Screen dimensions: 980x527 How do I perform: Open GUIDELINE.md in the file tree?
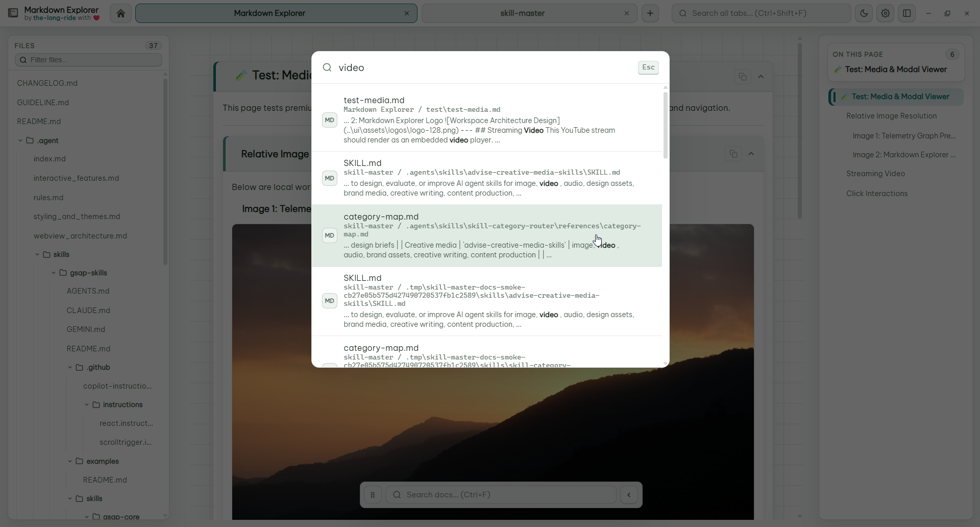tap(43, 103)
